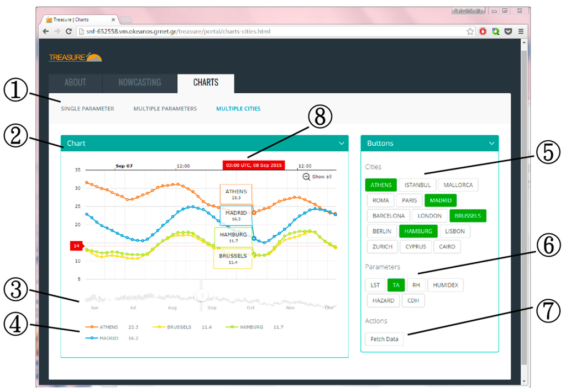Deselect the ATHENS city toggle
566x392 pixels.
click(x=381, y=185)
